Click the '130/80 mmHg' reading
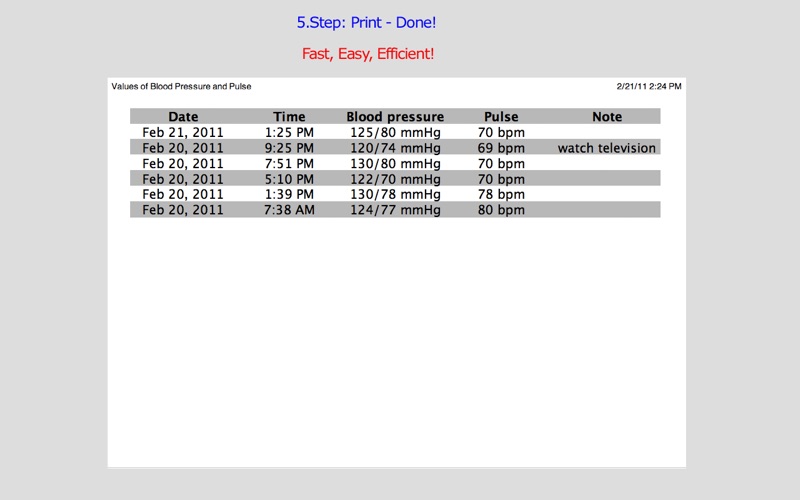This screenshot has width=800, height=500. click(x=395, y=164)
